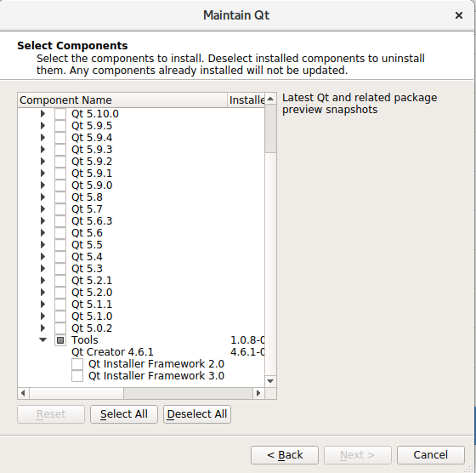Expand the Qt 5.8 tree node
Image resolution: width=476 pixels, height=473 pixels.
[42, 197]
